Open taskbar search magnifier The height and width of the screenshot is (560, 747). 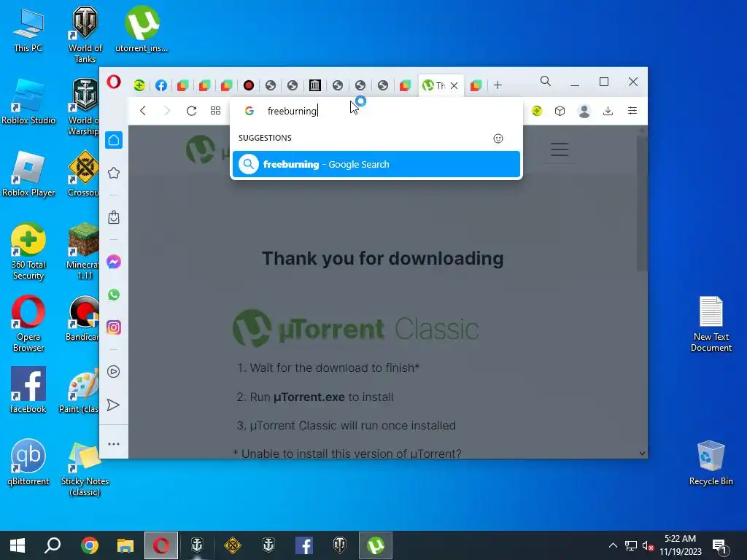(x=53, y=545)
